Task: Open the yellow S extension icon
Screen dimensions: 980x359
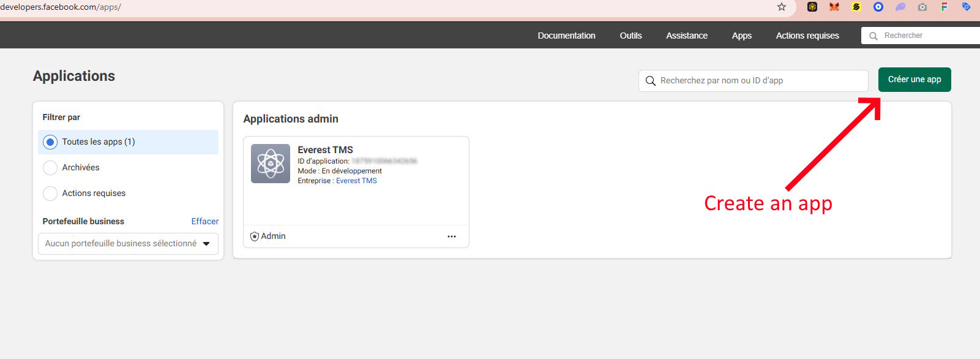Action: click(x=856, y=7)
